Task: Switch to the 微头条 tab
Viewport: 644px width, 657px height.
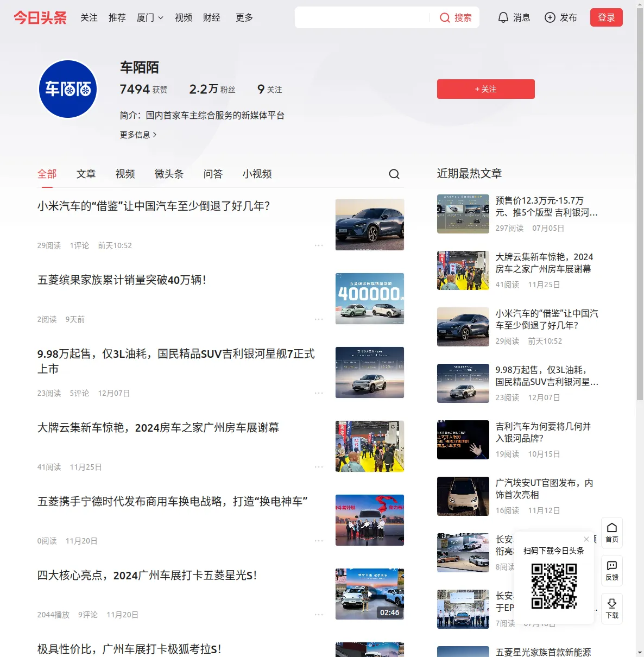Action: (169, 174)
